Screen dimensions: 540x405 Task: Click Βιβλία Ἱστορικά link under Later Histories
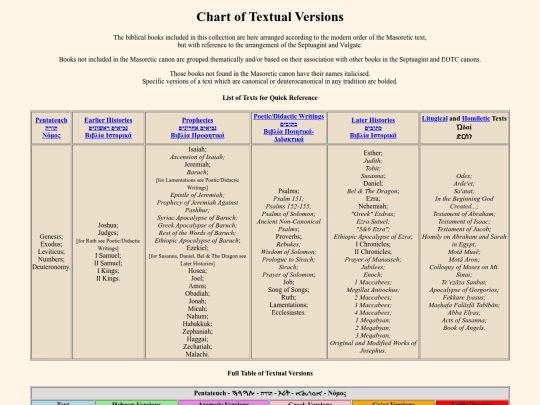[x=373, y=135]
